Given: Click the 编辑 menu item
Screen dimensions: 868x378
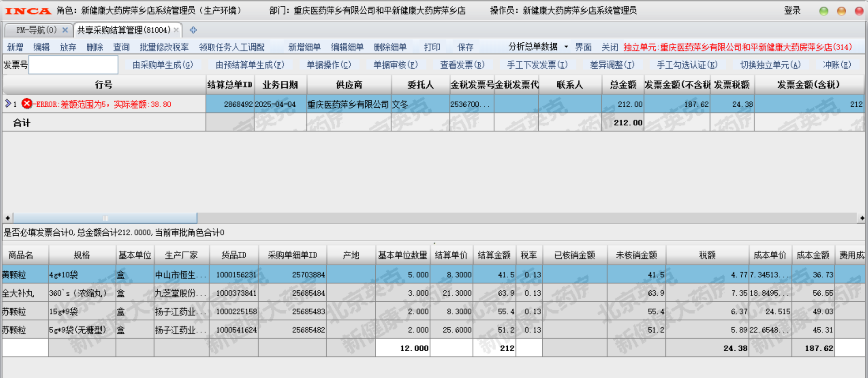Looking at the screenshot, I should 41,47.
